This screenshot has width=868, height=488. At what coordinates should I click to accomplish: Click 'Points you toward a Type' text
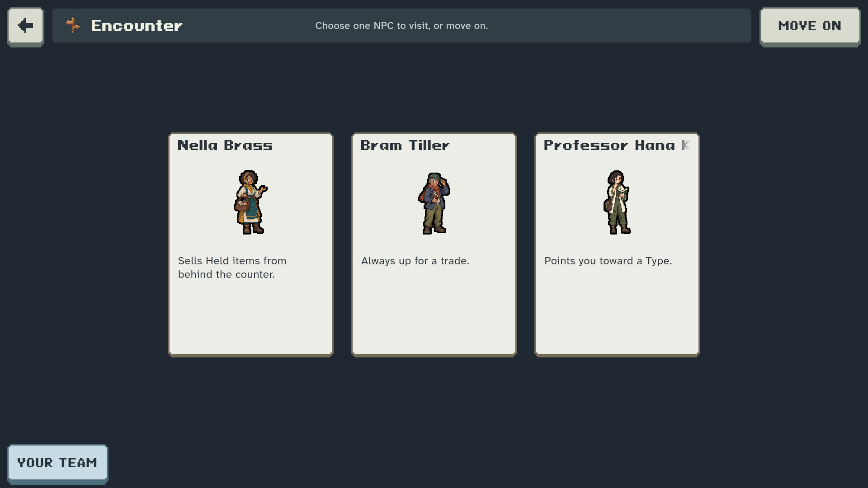point(608,261)
